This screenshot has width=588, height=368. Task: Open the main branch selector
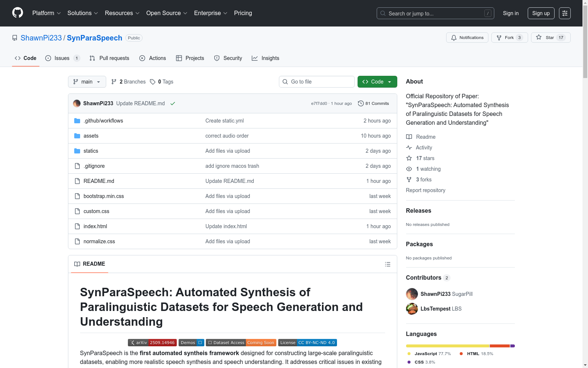tap(87, 82)
